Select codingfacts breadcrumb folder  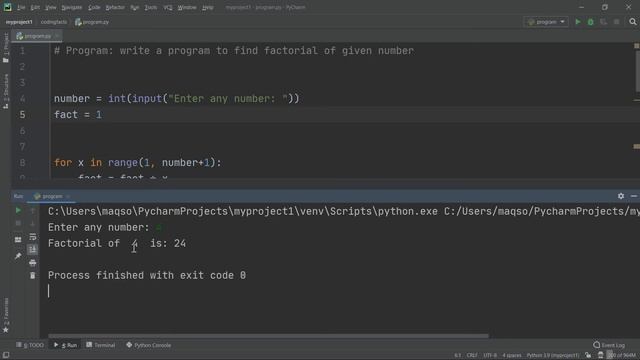coord(54,22)
